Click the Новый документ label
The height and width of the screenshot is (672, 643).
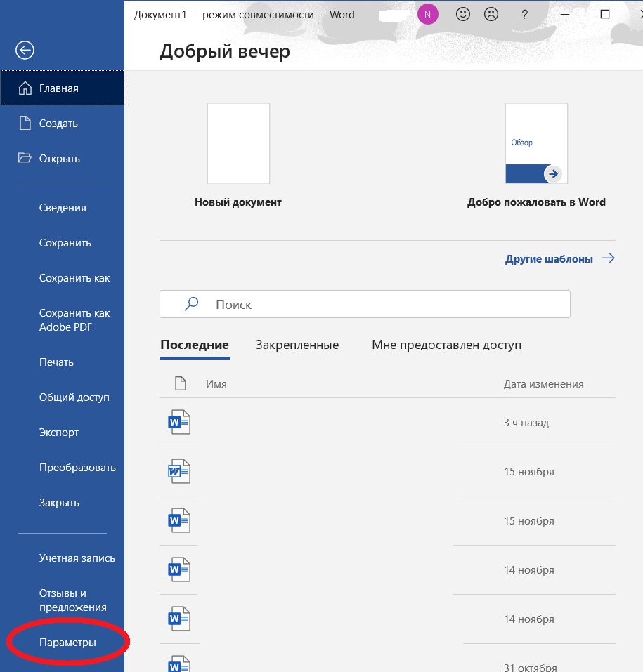pos(238,202)
